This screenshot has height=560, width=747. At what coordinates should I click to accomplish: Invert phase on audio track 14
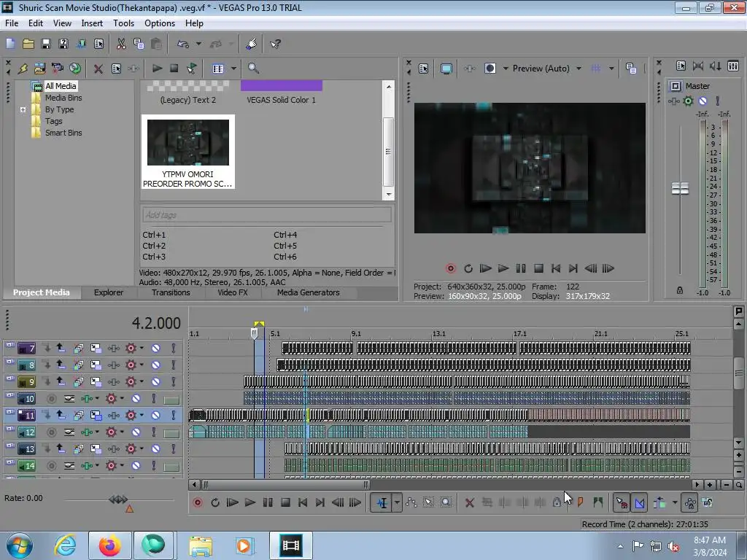pyautogui.click(x=69, y=466)
